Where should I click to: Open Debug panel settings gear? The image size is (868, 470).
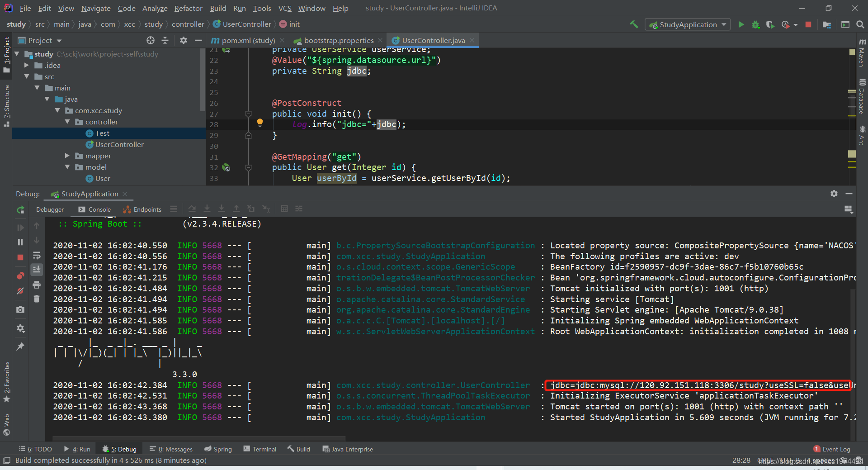tap(834, 194)
